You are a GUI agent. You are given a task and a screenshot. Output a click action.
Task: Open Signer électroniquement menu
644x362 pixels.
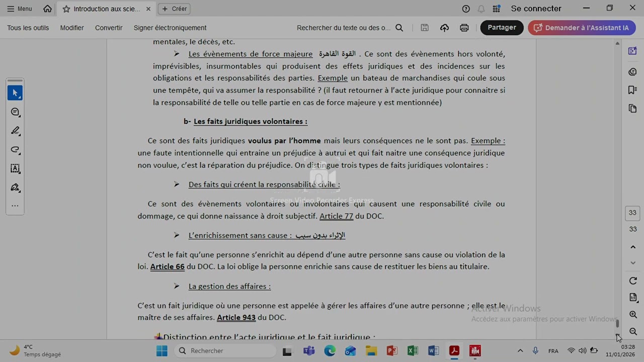click(170, 28)
